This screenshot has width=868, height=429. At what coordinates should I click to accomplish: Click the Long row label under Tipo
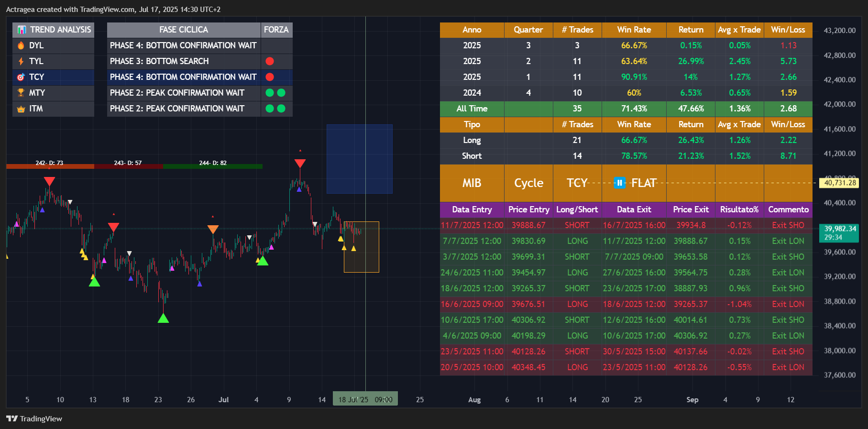click(x=472, y=140)
